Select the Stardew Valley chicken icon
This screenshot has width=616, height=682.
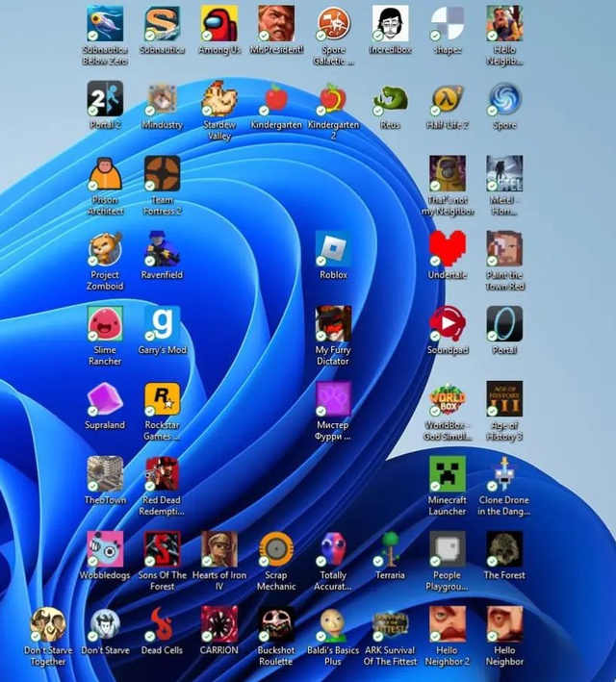(x=219, y=99)
